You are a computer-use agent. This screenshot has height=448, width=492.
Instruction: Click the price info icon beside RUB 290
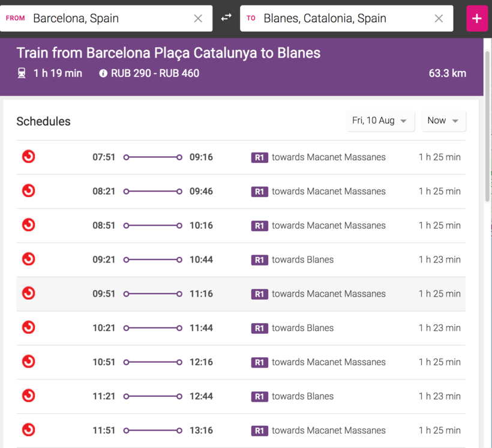[x=103, y=73]
